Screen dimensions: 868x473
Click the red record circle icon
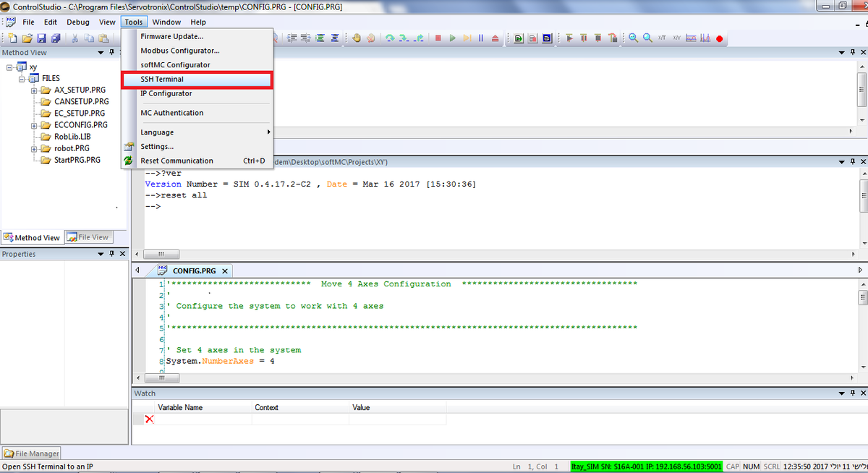click(x=720, y=38)
